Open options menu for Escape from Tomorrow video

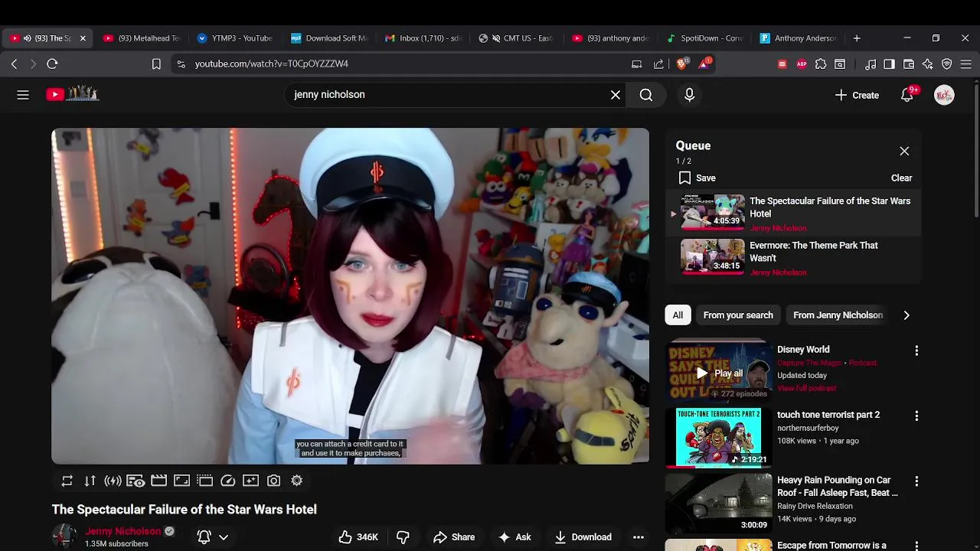pyautogui.click(x=916, y=546)
